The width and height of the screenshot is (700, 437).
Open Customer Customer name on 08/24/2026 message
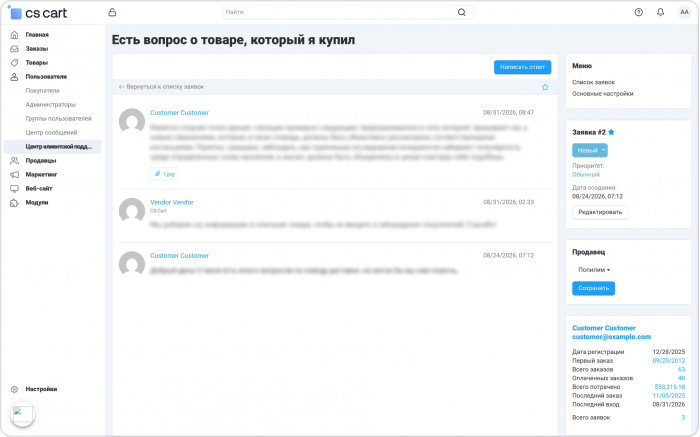pyautogui.click(x=179, y=256)
